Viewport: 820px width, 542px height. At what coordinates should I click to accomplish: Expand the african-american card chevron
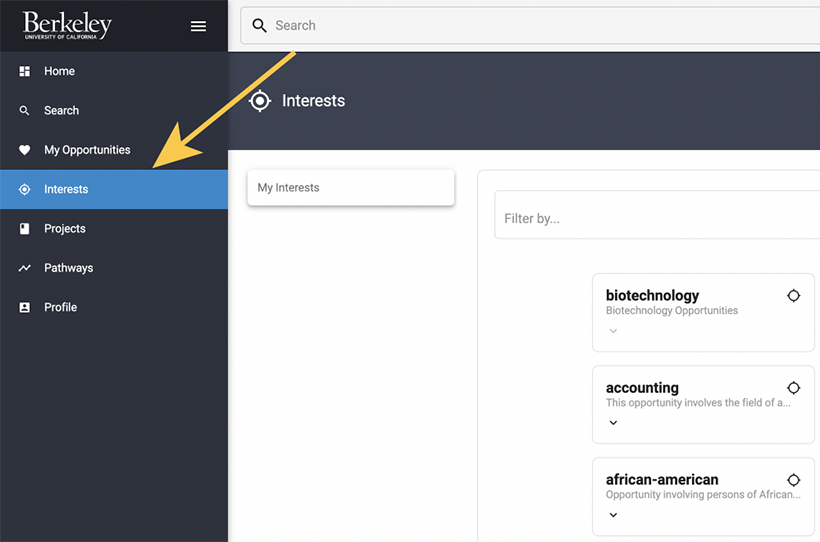pos(613,515)
